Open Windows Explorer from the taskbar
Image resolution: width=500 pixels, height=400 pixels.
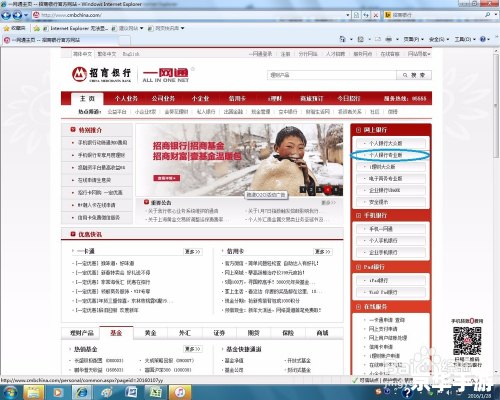coord(33,392)
